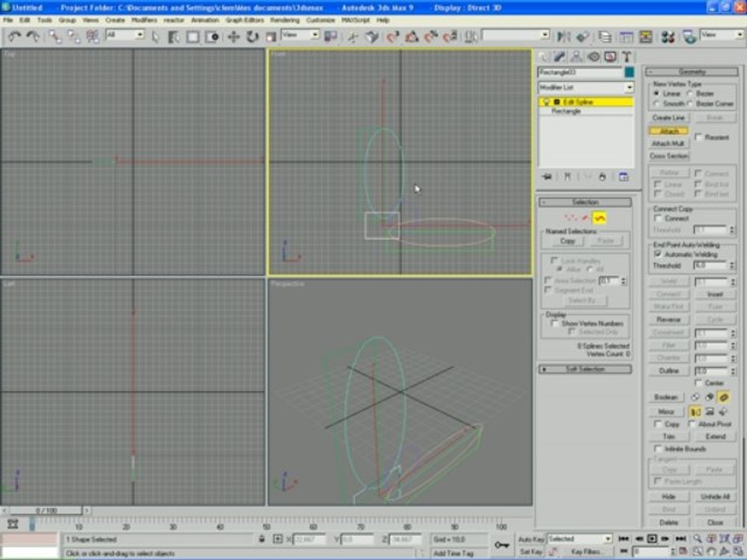Select the Spline sub-object level icon

[599, 218]
